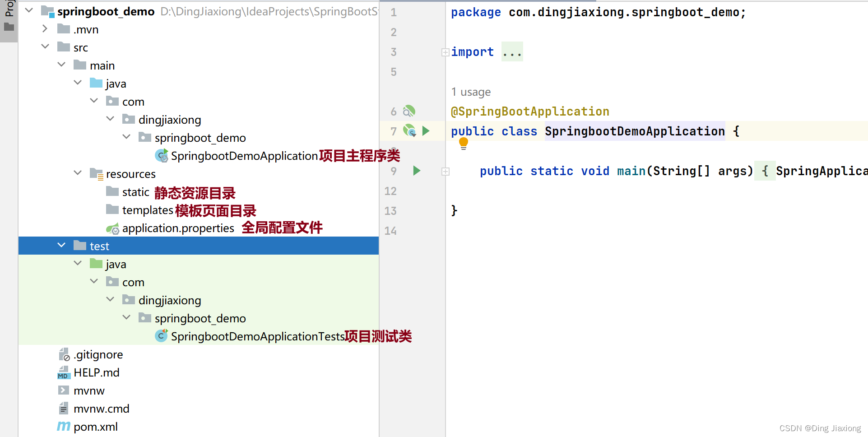Expand the collapsed import block fold icon

point(446,52)
